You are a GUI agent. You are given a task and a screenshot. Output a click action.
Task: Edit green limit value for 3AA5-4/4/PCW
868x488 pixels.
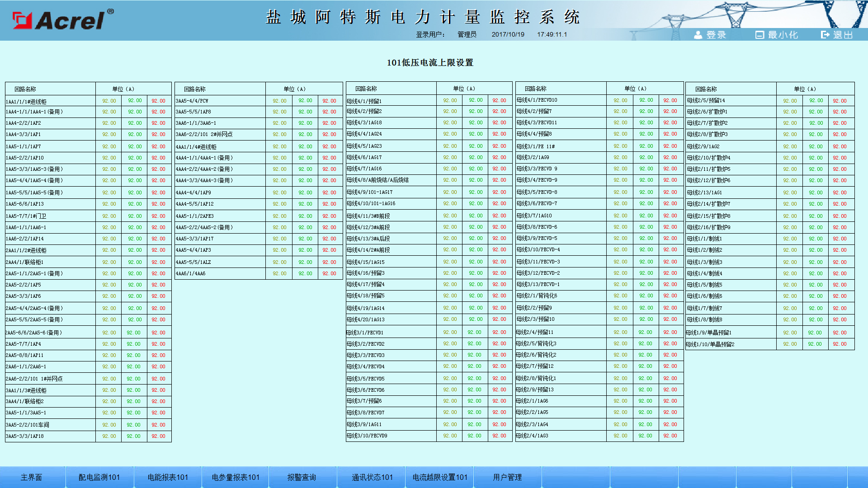click(x=305, y=101)
